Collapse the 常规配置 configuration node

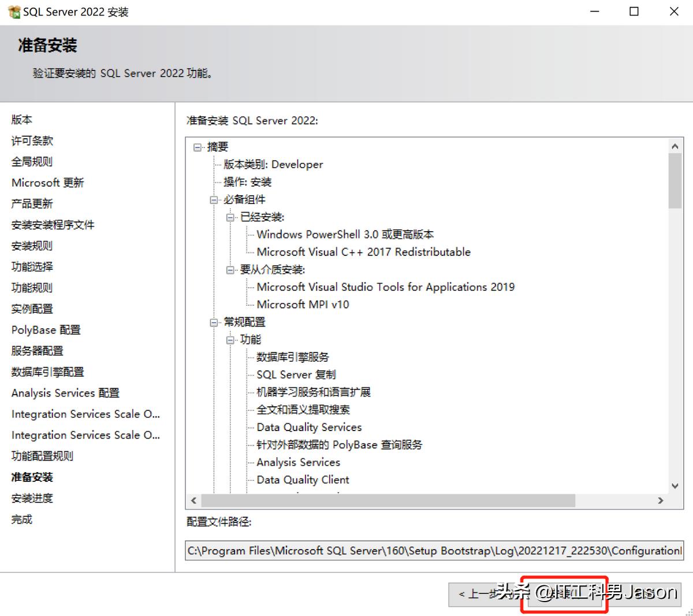point(214,322)
